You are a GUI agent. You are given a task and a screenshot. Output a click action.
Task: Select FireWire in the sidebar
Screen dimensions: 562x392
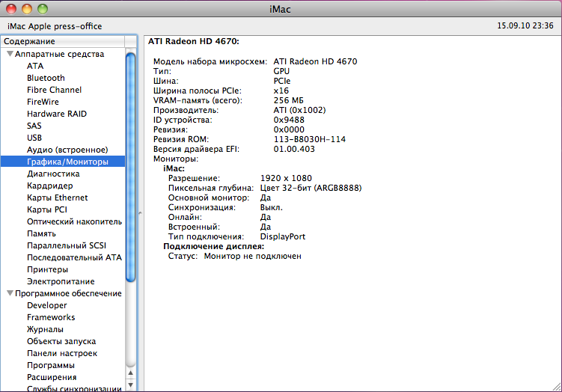pyautogui.click(x=43, y=102)
